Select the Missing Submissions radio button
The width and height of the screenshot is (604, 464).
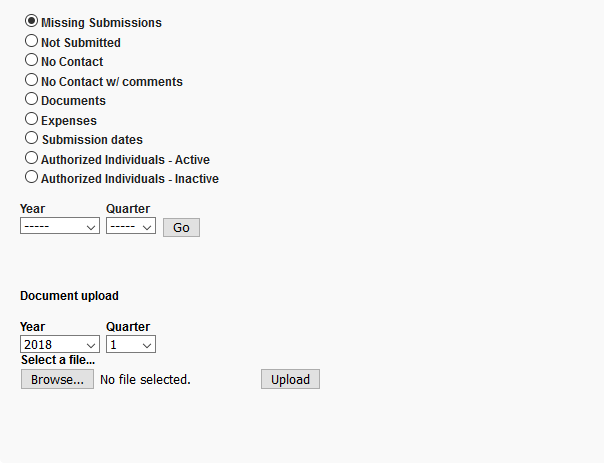32,21
